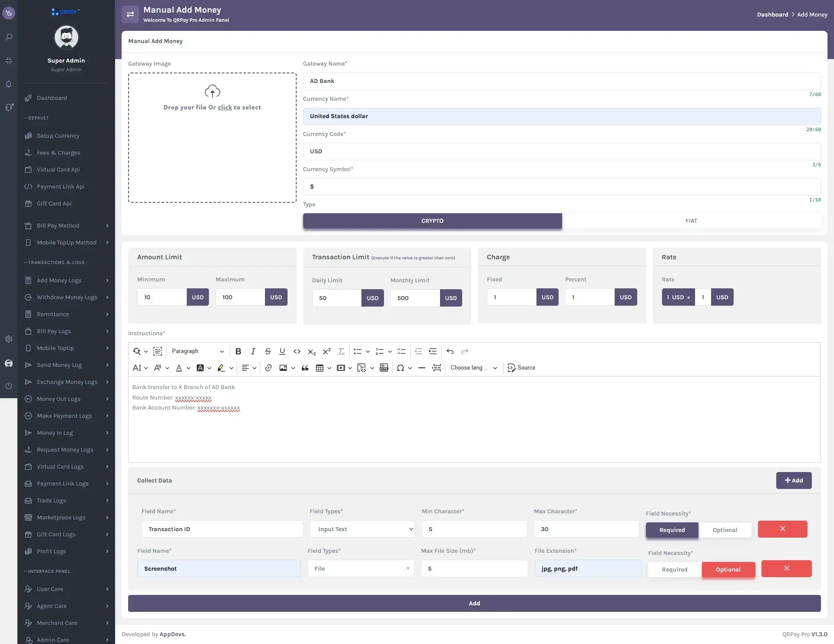Open search from the magnifier icon in the strip
This screenshot has height=644, width=834.
point(9,37)
